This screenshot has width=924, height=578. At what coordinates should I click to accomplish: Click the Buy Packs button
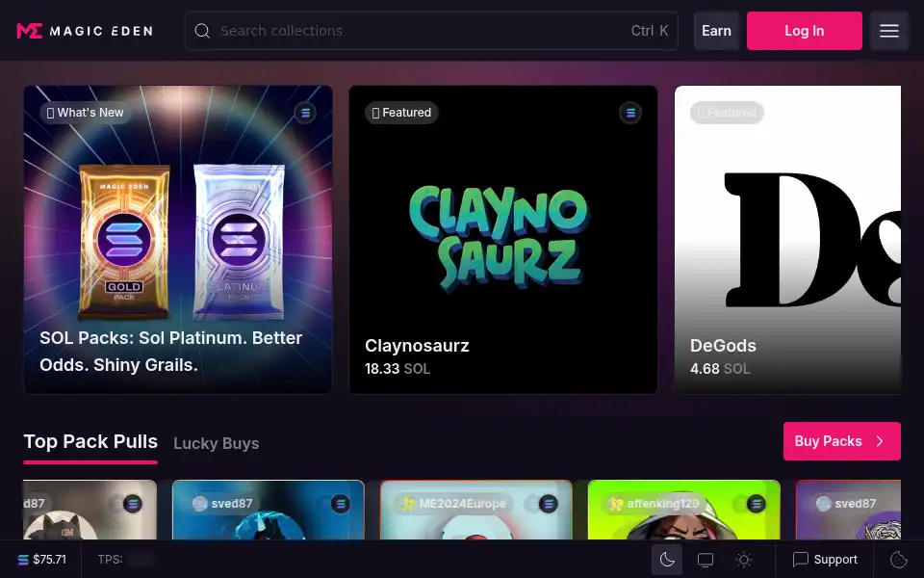842,441
